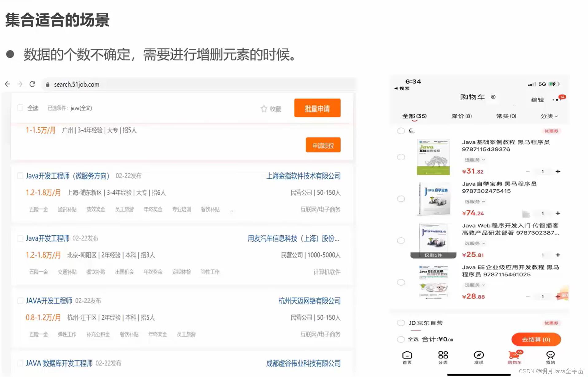Select the Java EE 企业级应用 item radio
The height and width of the screenshot is (377, 588).
coord(401,282)
